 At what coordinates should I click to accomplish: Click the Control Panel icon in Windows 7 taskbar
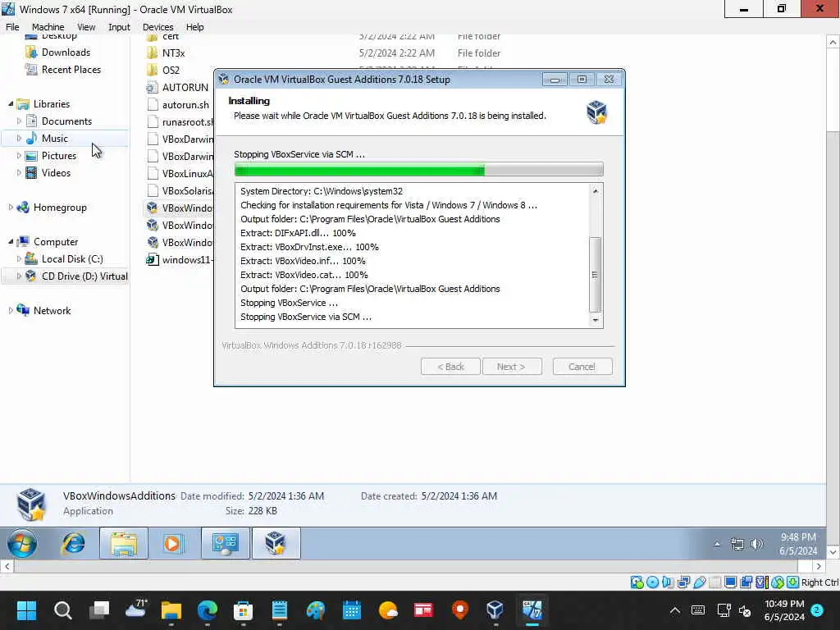click(x=226, y=544)
